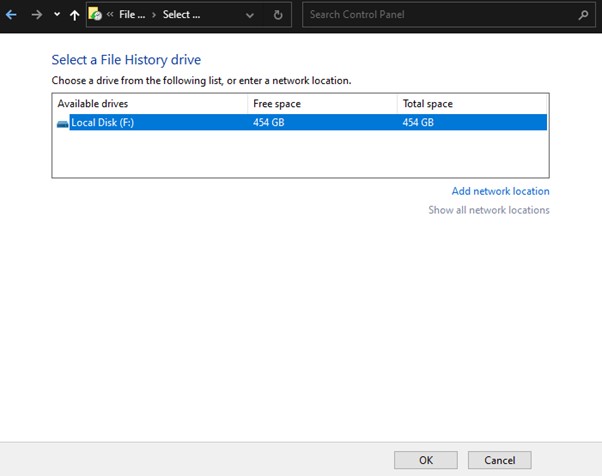Go to the 'File ...' breadcrumb segment

pos(133,16)
